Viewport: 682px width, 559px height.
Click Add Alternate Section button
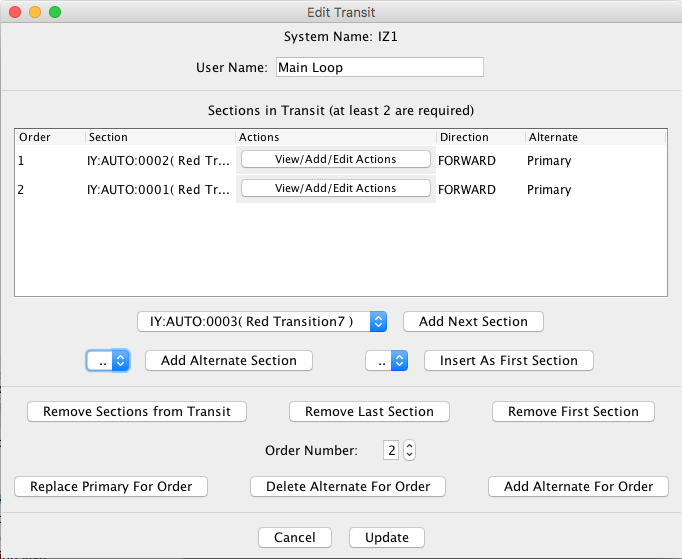(x=229, y=360)
